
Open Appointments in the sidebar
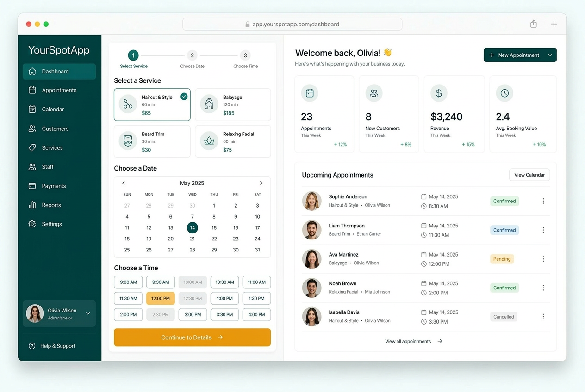click(59, 90)
